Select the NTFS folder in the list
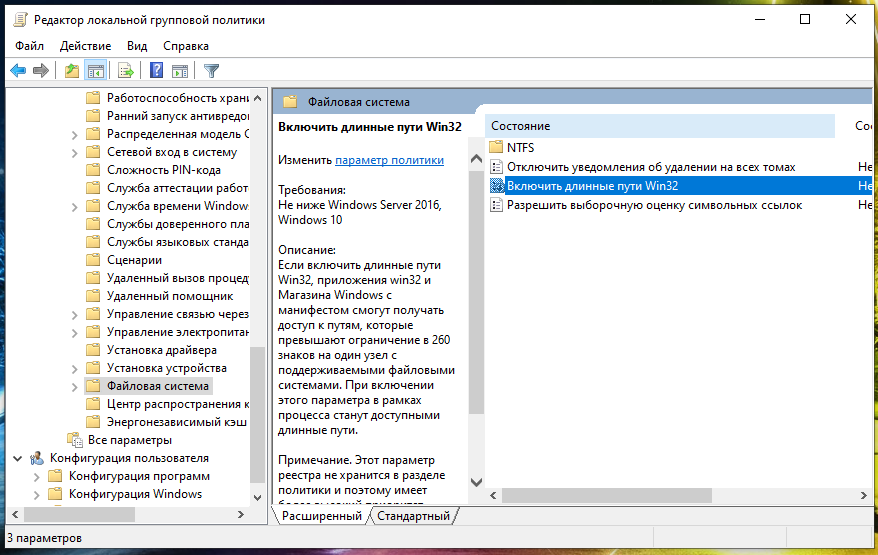878x555 pixels. pyautogui.click(x=520, y=147)
